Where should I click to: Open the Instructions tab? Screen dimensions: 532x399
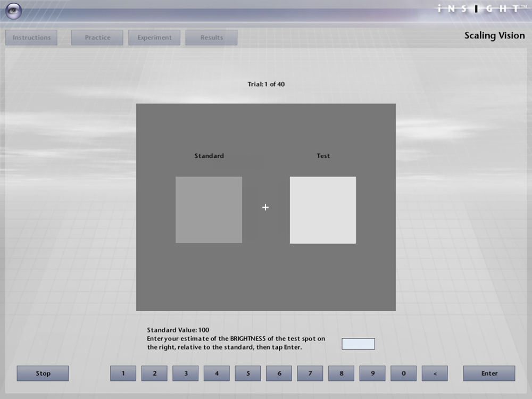point(31,37)
